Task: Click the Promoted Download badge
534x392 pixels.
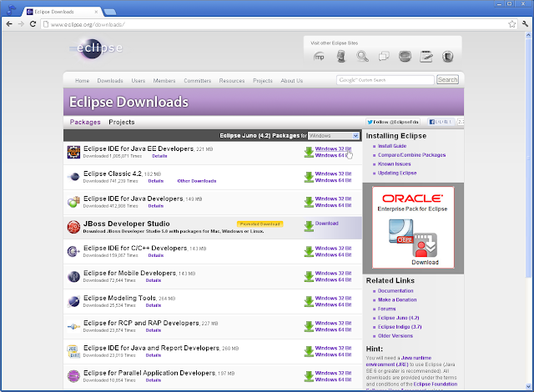Action: 259,224
